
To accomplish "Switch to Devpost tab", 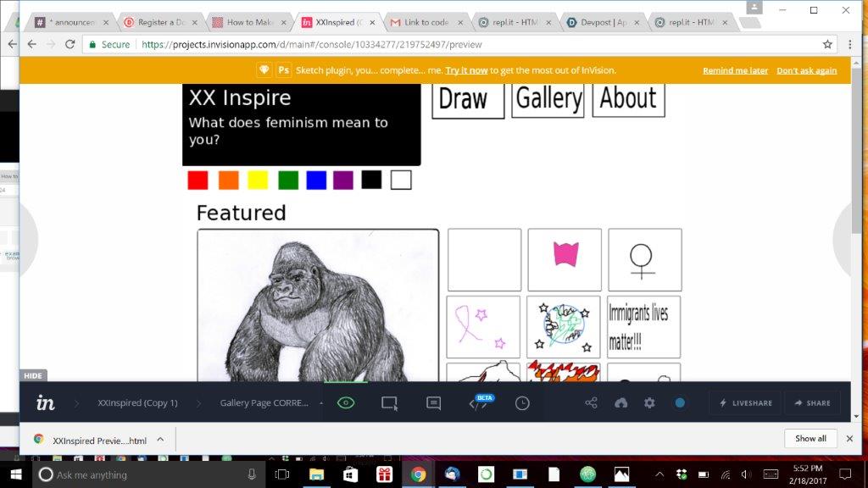I will coord(604,22).
